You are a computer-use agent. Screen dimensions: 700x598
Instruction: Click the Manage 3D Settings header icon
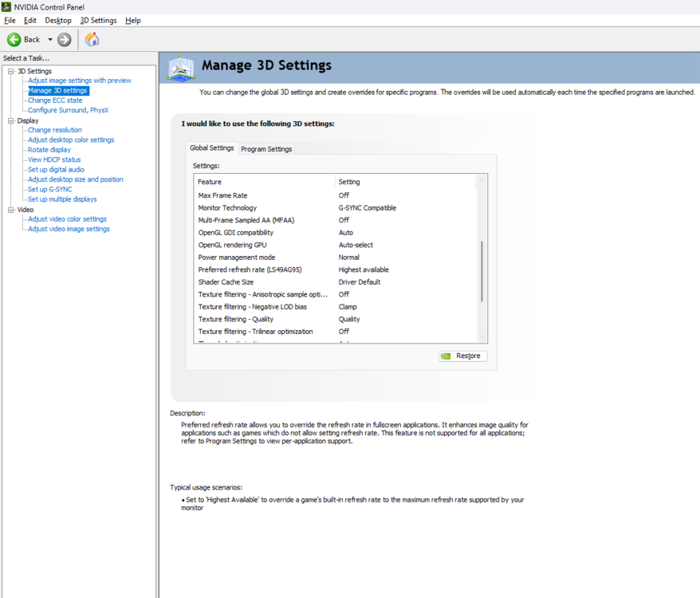[x=181, y=69]
